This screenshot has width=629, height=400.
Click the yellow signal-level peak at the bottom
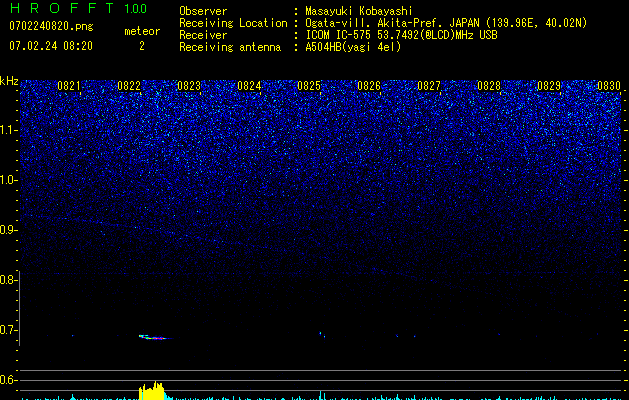[152, 391]
